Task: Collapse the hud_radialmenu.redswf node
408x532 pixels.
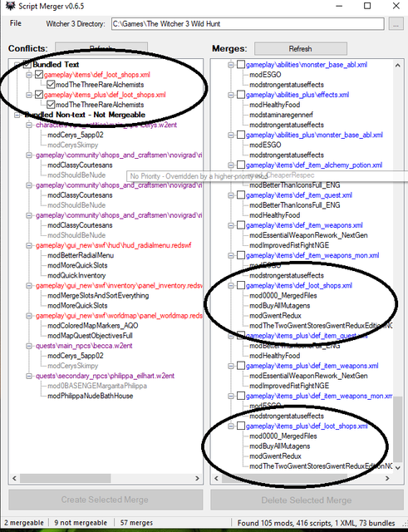Action: (x=29, y=245)
